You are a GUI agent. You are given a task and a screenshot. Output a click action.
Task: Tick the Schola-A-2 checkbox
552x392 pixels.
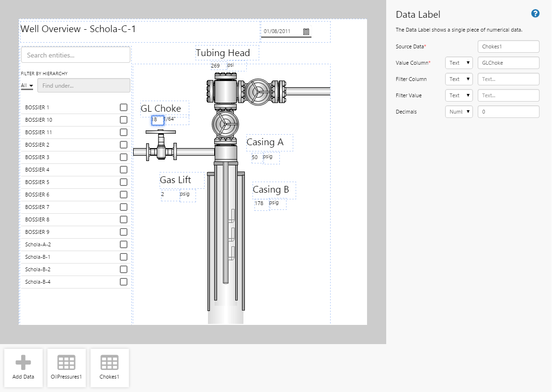coord(124,244)
